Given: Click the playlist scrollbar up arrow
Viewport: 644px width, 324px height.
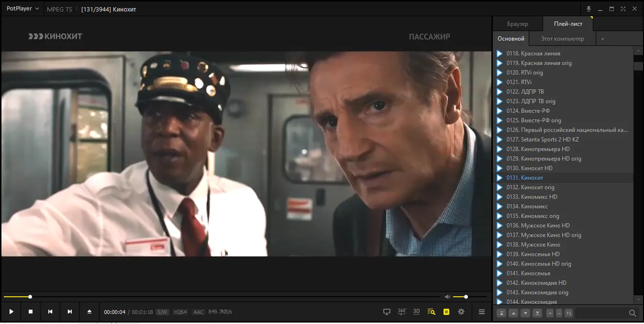Looking at the screenshot, I should tap(638, 51).
